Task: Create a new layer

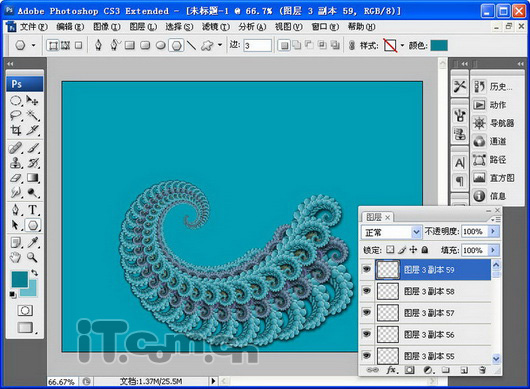Action: click(x=464, y=370)
